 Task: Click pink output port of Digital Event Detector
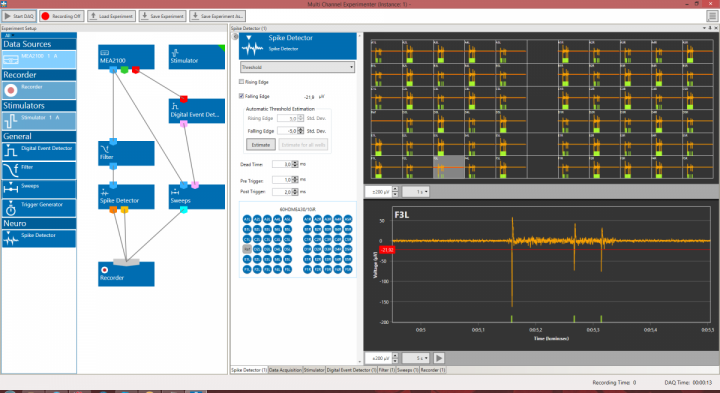tap(184, 124)
